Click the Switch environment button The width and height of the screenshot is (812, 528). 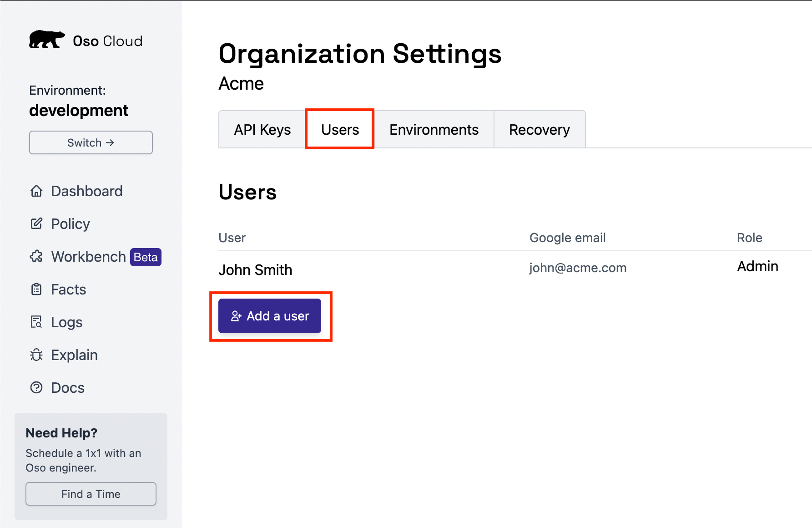[91, 142]
